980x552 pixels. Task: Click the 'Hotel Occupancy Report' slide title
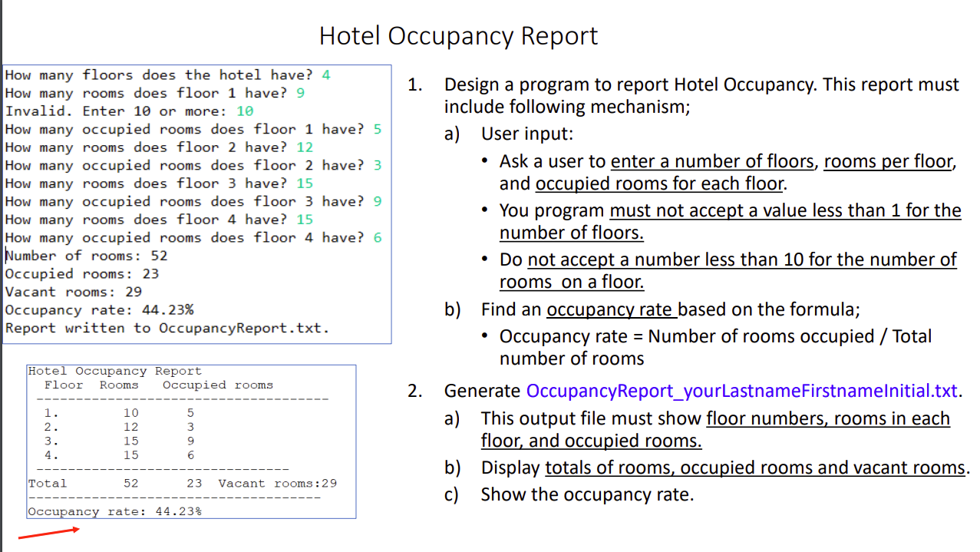tap(458, 35)
